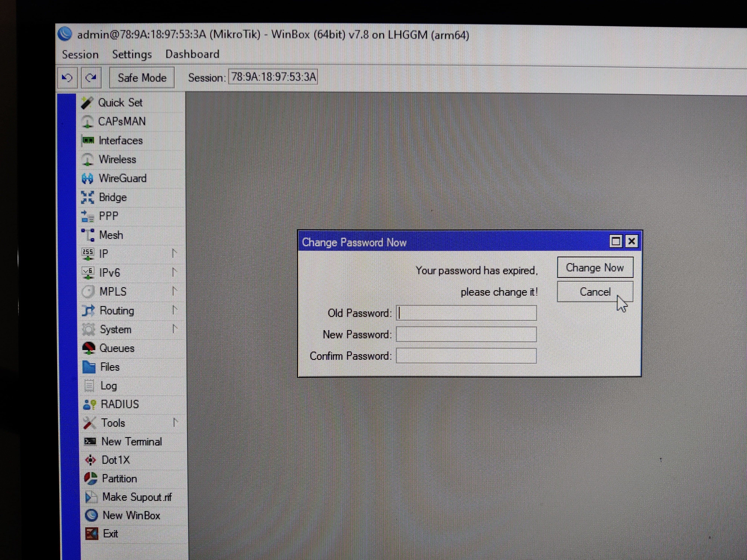Click the PPP icon
747x560 pixels.
coord(88,216)
